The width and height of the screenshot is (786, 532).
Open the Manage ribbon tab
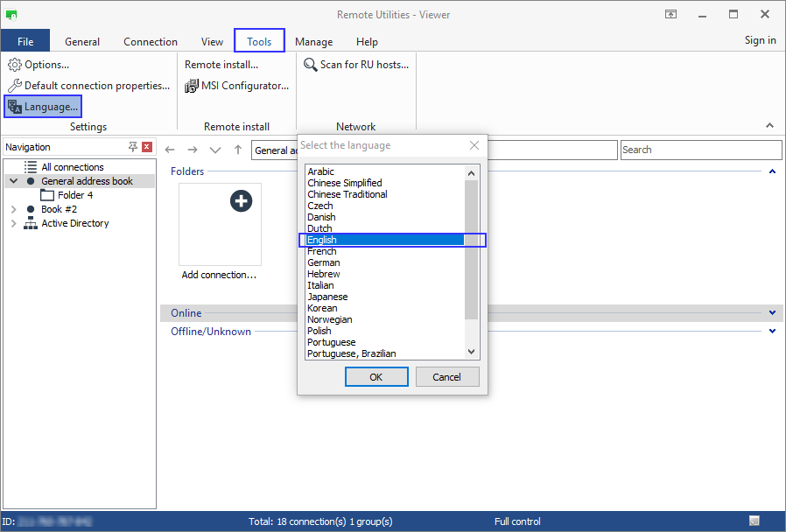[x=313, y=42]
